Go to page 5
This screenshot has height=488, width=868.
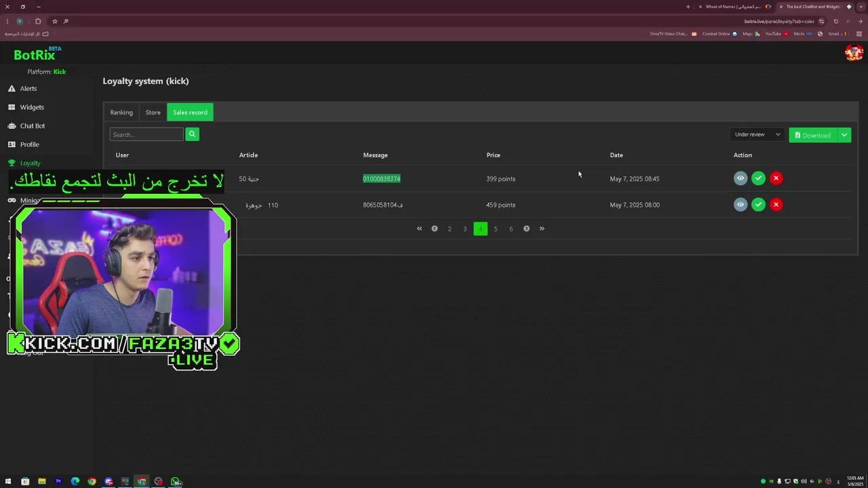coord(496,229)
